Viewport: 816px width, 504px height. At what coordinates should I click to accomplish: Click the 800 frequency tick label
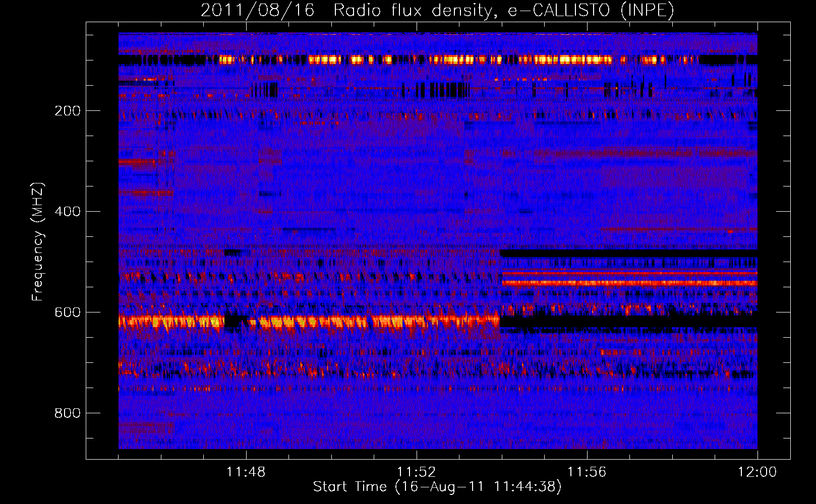(x=68, y=413)
